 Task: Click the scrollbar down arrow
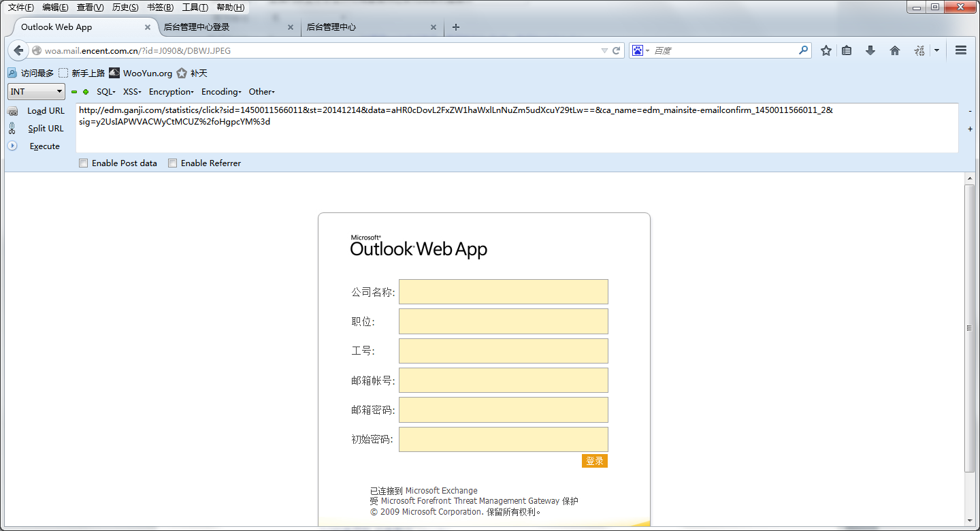pyautogui.click(x=970, y=521)
